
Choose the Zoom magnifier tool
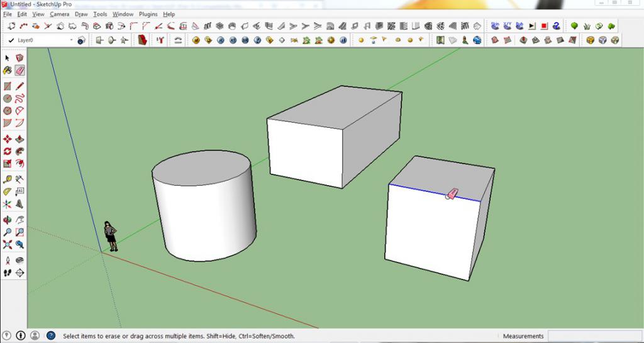(x=8, y=232)
